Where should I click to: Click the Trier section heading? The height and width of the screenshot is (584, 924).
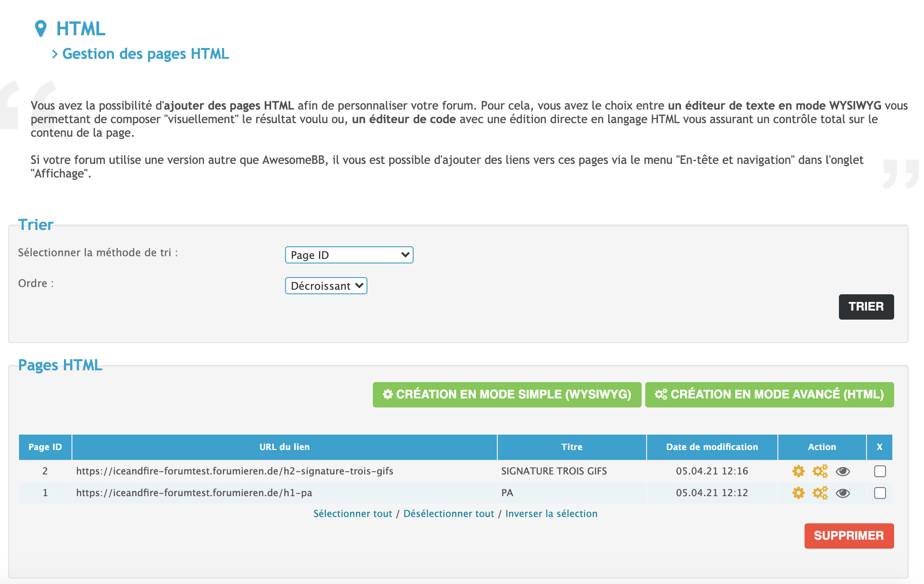(x=36, y=225)
